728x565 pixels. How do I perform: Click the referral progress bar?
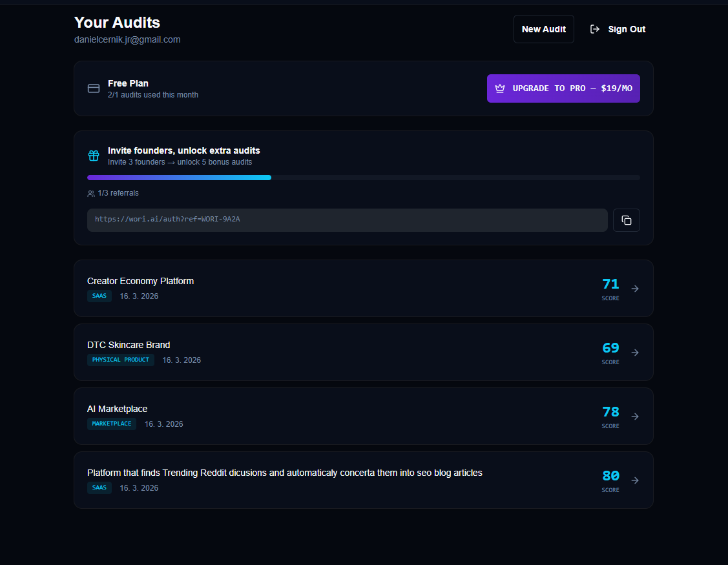tap(364, 178)
